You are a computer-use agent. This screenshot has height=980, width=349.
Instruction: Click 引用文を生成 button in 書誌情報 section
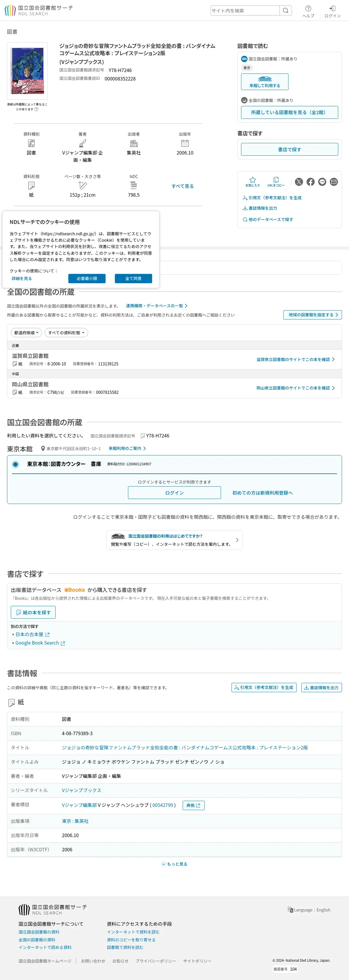coord(264,688)
